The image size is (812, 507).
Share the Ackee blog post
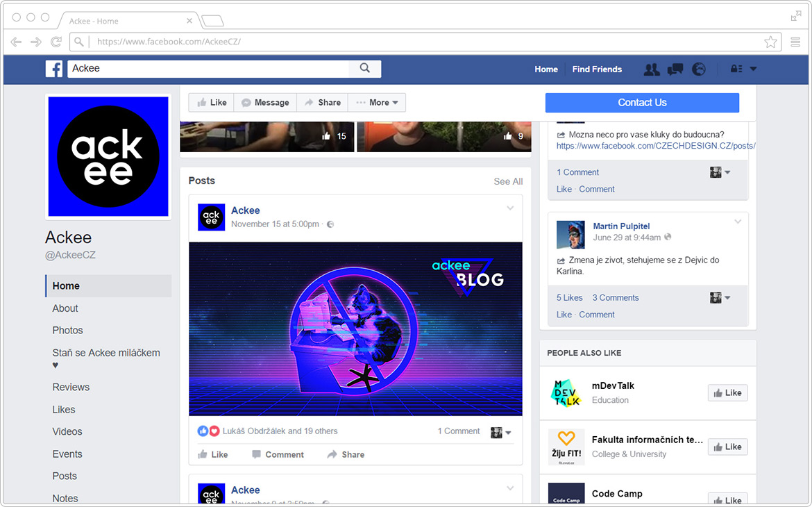346,455
